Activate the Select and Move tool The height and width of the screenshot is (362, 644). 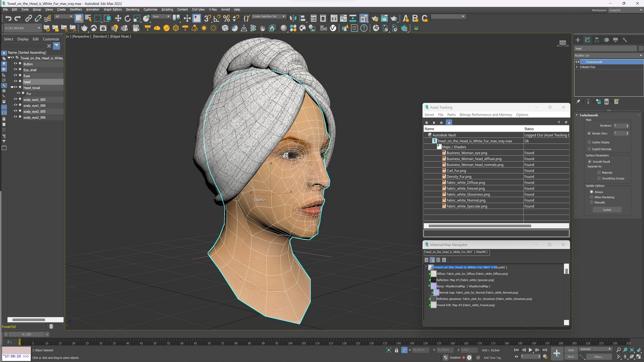118,18
